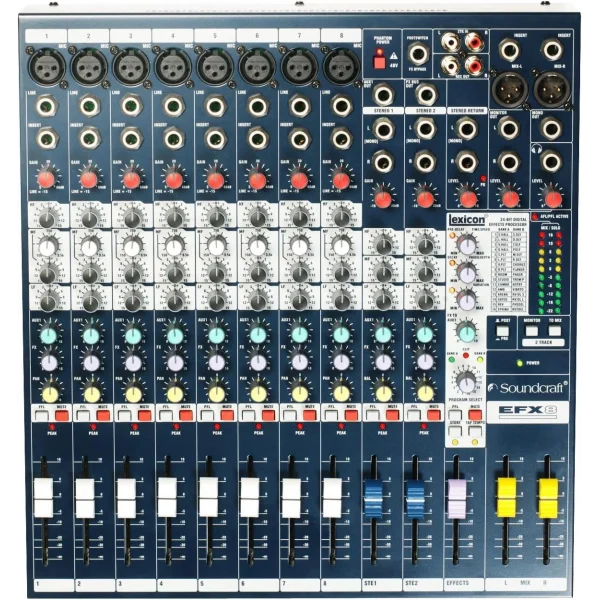Mute the STE1 stereo channel

393,416
